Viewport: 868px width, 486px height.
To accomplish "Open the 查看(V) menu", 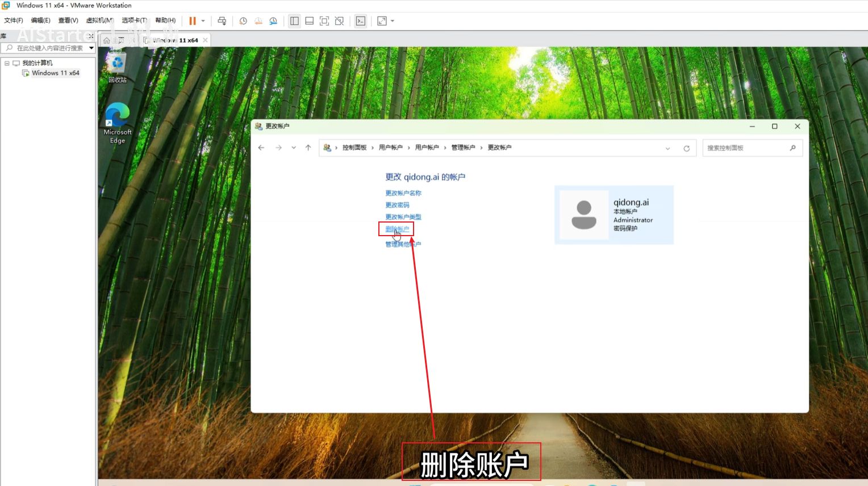I will [x=68, y=20].
